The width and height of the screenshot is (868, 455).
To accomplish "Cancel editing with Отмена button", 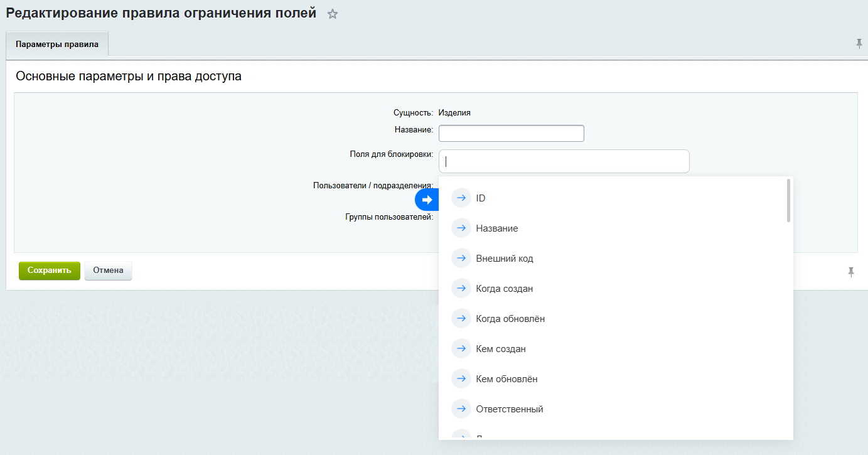I will 108,270.
